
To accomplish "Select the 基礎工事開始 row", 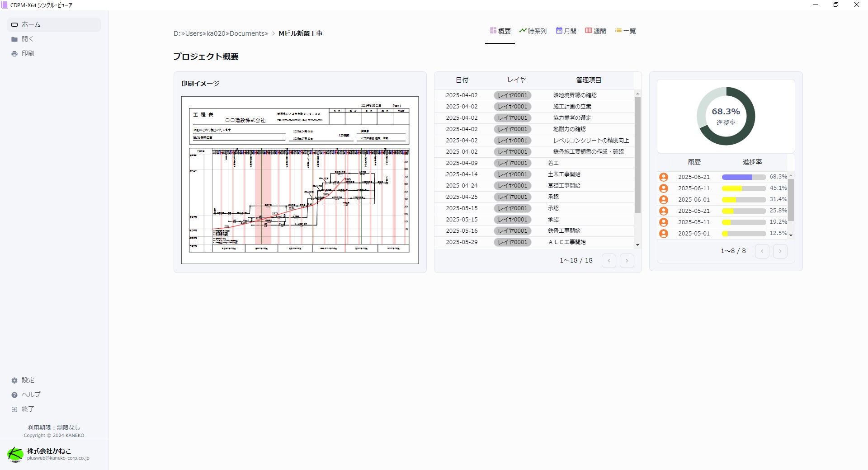I will click(534, 186).
